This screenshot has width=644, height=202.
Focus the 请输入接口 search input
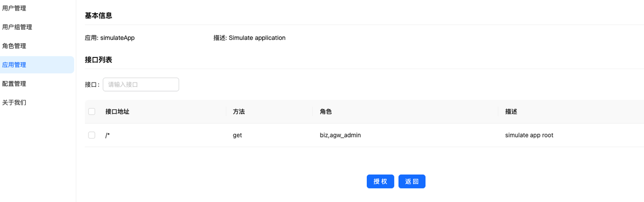(x=141, y=85)
